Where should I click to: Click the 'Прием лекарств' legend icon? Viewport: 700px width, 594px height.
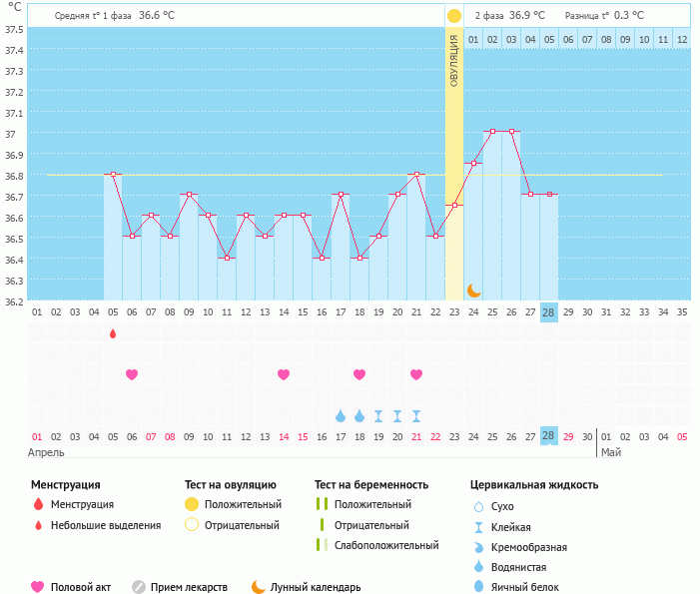coord(139,587)
